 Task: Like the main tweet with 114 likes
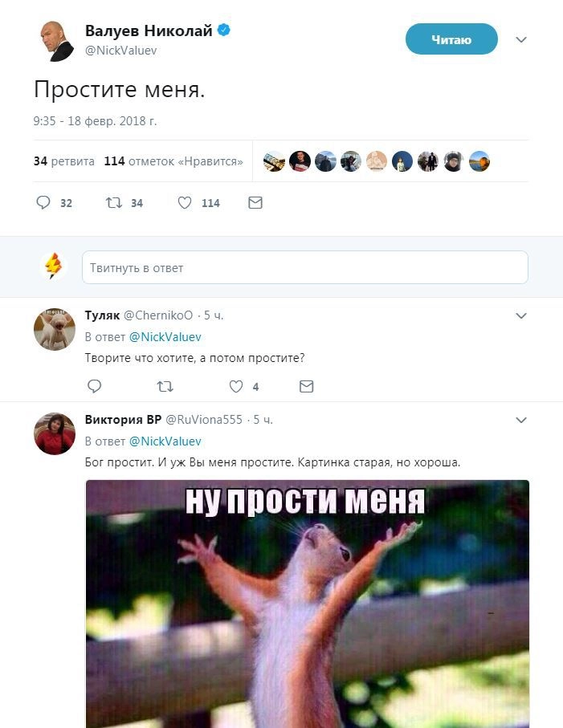[x=185, y=202]
